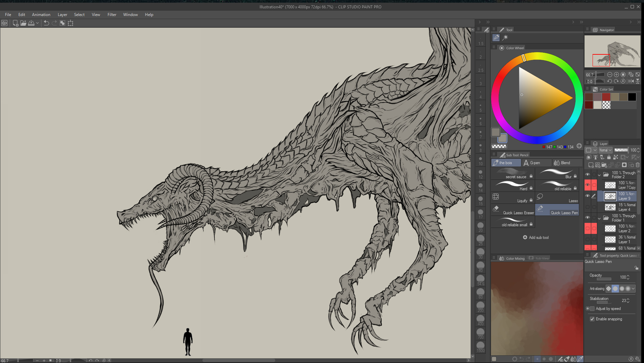Image resolution: width=644 pixels, height=363 pixels.
Task: Show Layer 1 via visibility box
Action: (x=588, y=240)
